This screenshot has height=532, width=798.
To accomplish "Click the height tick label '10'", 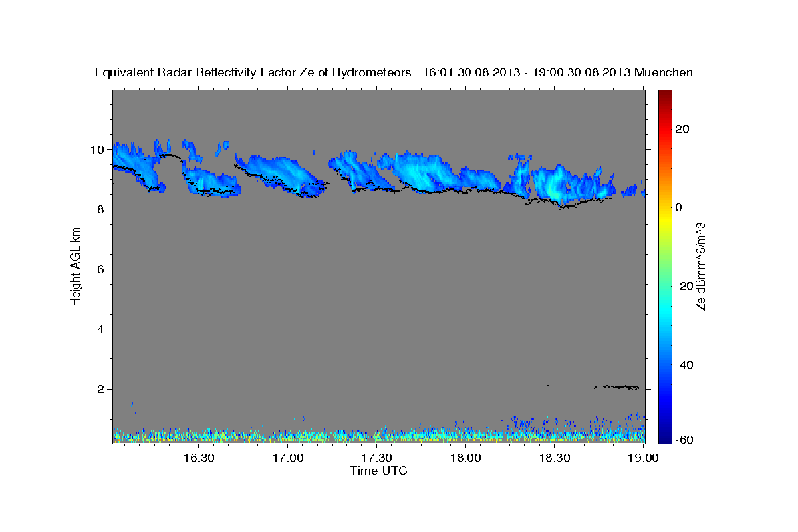I will 98,150.
